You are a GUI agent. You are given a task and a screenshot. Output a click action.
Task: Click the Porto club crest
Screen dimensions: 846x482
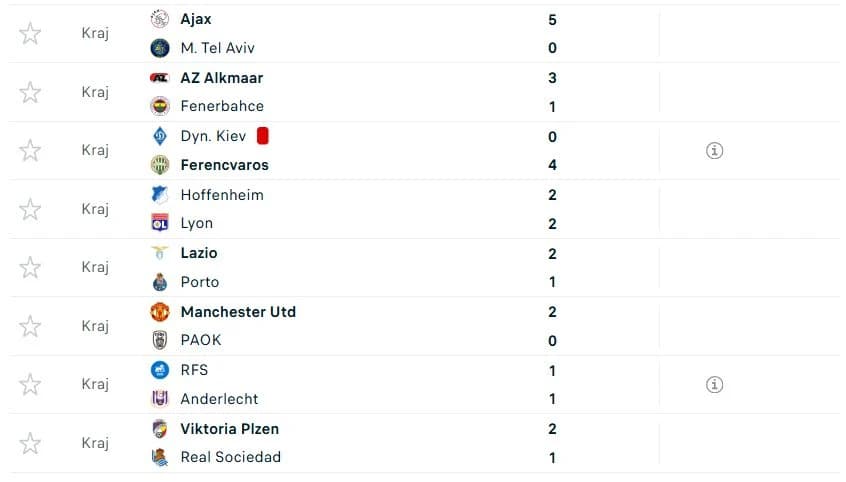tap(160, 282)
